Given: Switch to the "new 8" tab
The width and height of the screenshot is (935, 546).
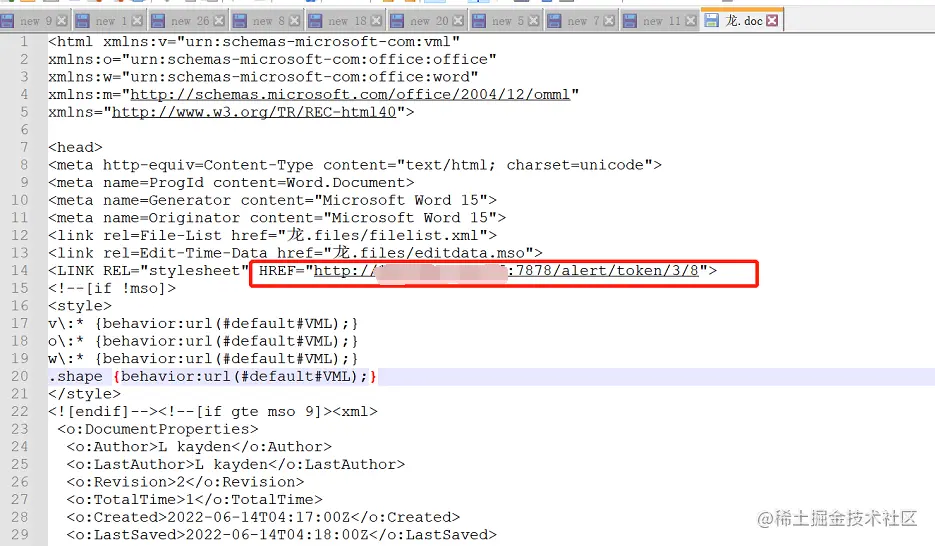Looking at the screenshot, I should [x=268, y=21].
